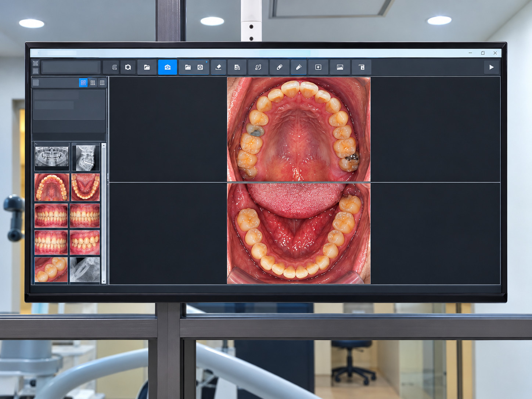Select the marker pen tool icon
The height and width of the screenshot is (399, 532).
(299, 67)
